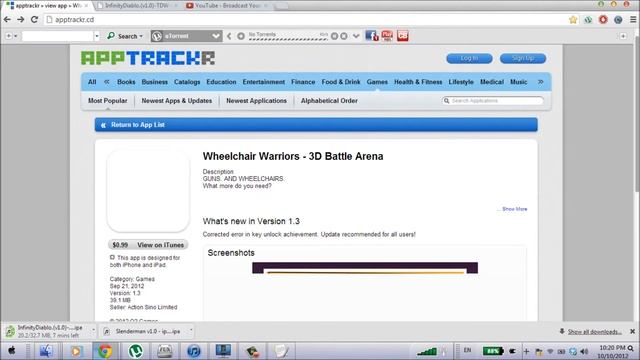640x360 pixels.
Task: Open the Most Popular sorting tab
Action: click(x=108, y=101)
